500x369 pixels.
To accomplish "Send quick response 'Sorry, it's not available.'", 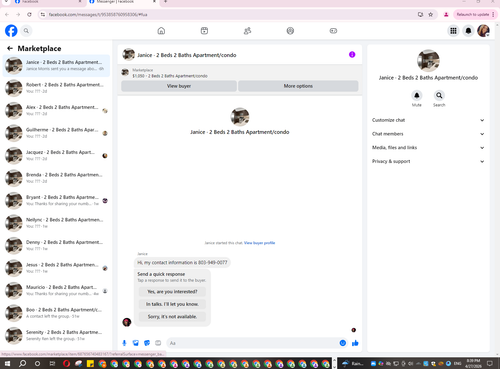I will coord(172,317).
